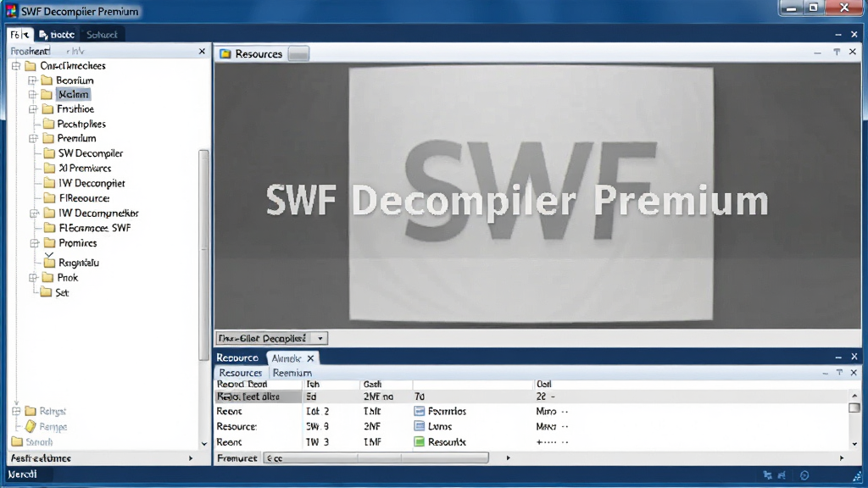
Task: Click the Premdum folder icon
Action: [48, 138]
